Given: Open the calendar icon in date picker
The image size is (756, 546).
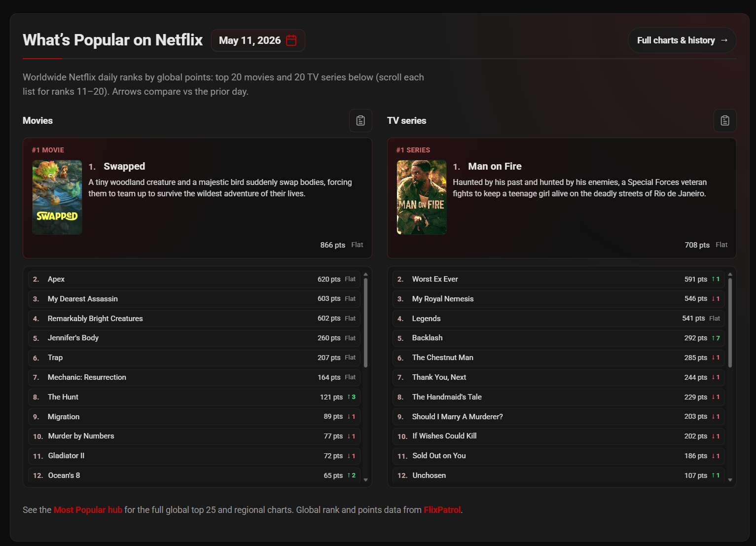Looking at the screenshot, I should [x=291, y=40].
